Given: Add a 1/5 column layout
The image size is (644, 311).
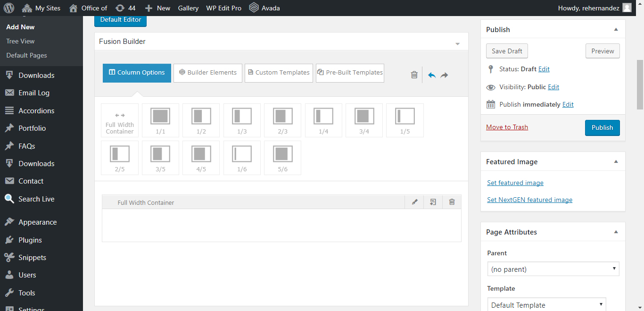Looking at the screenshot, I should (x=405, y=120).
